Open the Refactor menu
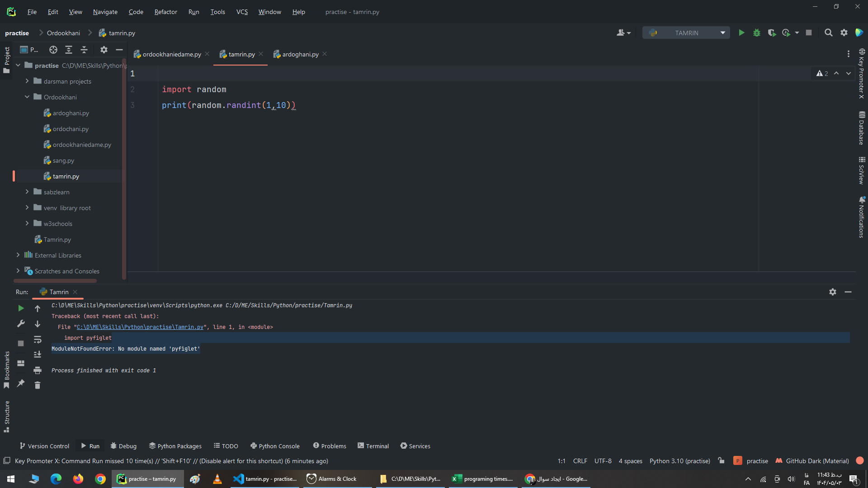 click(165, 12)
